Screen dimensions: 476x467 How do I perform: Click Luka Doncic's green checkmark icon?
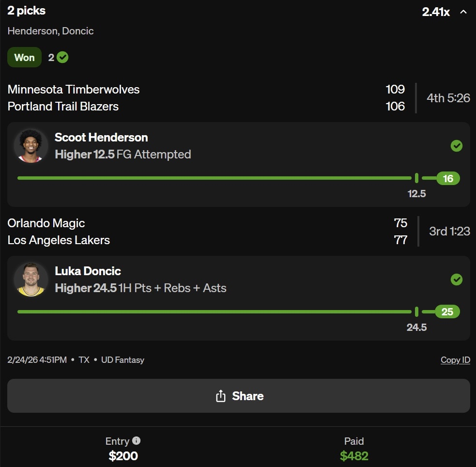(x=456, y=280)
